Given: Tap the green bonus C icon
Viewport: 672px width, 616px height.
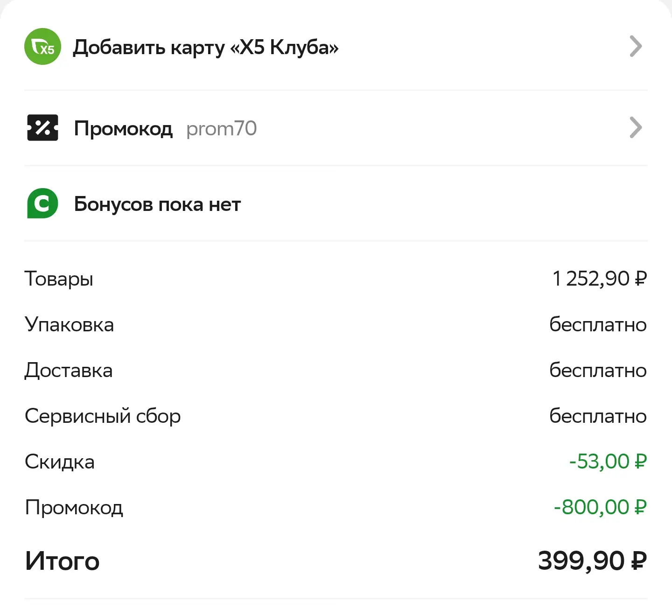Looking at the screenshot, I should tap(42, 203).
